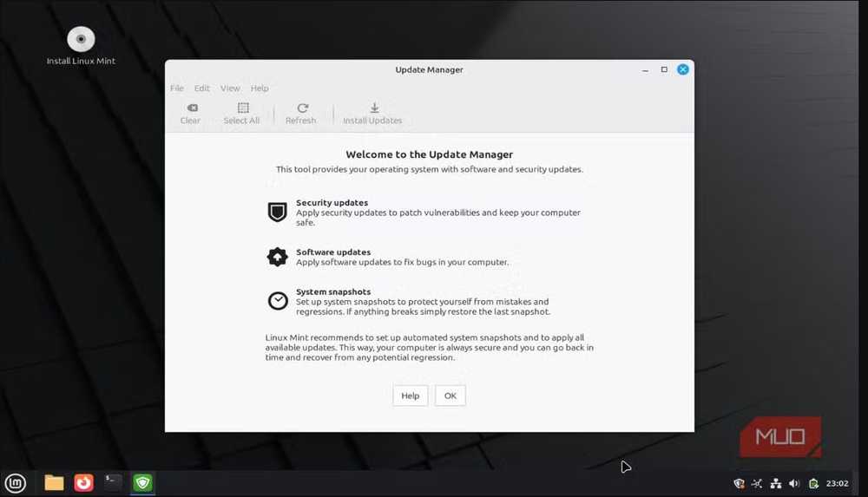Click the Select All toolbar button

(x=241, y=114)
